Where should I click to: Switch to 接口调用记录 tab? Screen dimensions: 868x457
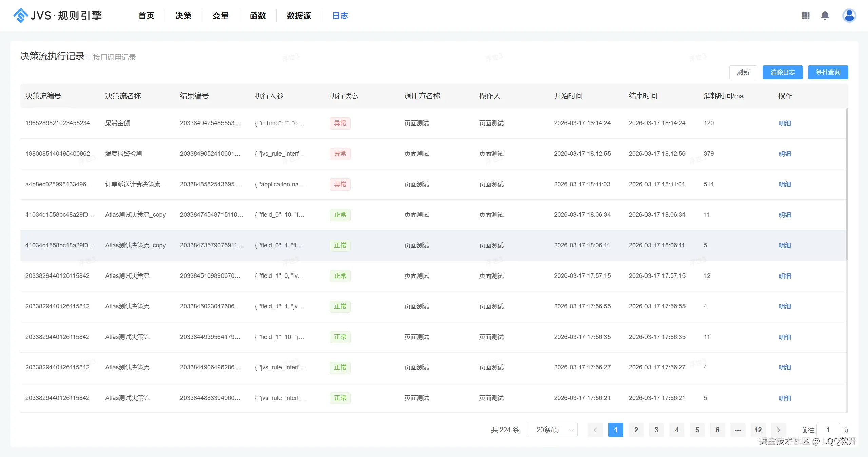click(x=114, y=57)
